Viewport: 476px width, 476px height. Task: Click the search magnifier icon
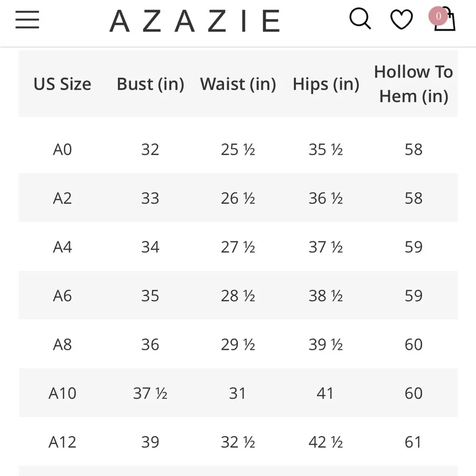(360, 20)
